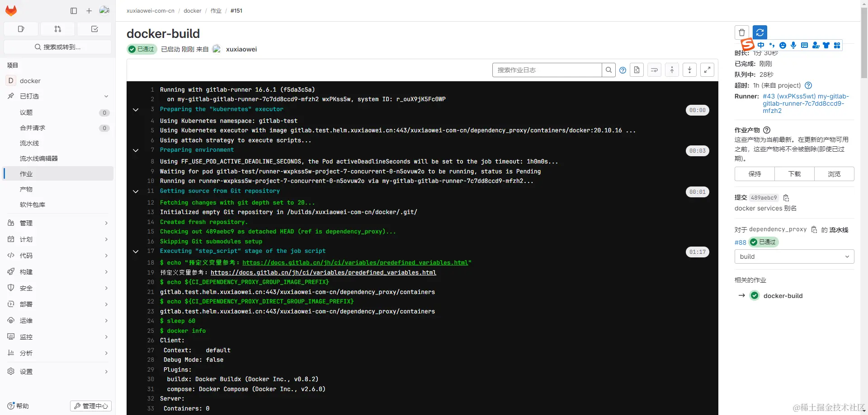868x415 pixels.
Task: Open the 帮助 help menu
Action: [18, 406]
